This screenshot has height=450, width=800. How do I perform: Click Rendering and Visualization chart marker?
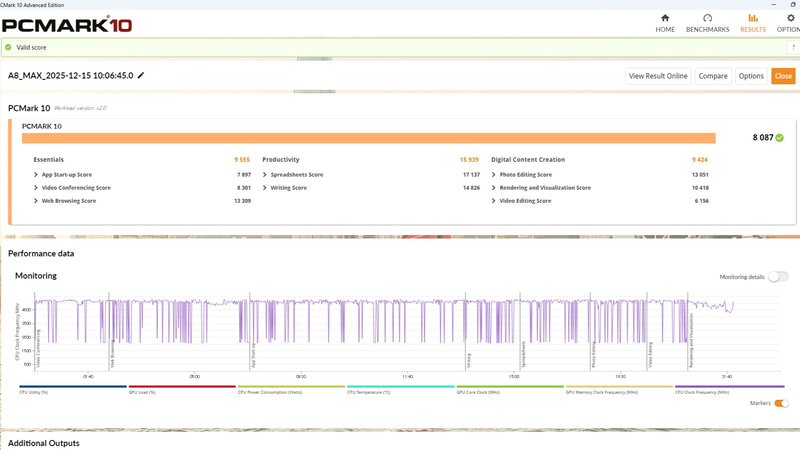691,340
